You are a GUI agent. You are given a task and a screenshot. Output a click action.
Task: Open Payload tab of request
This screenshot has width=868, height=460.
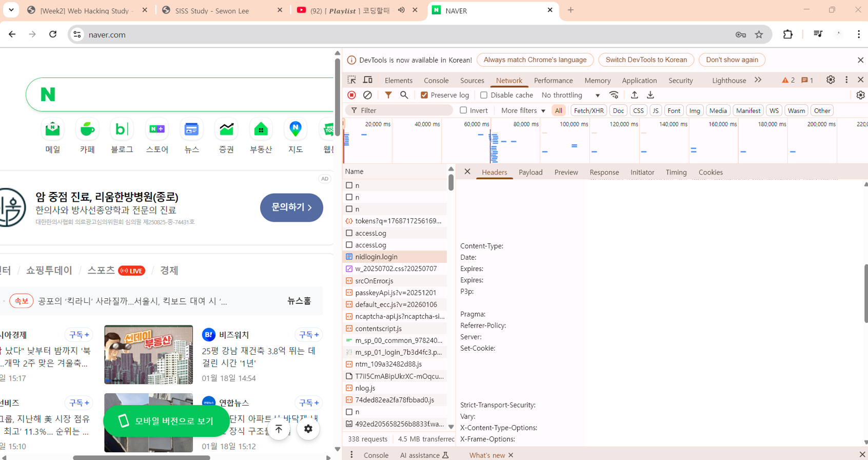[x=530, y=172]
